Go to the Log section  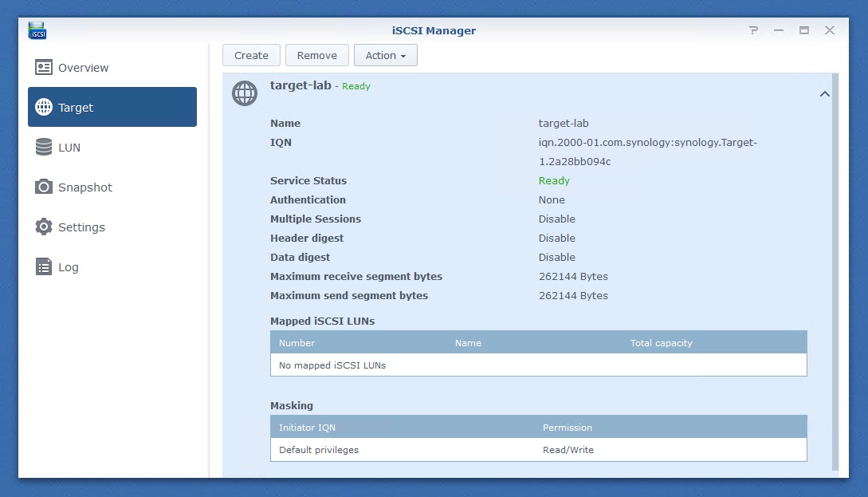[69, 267]
